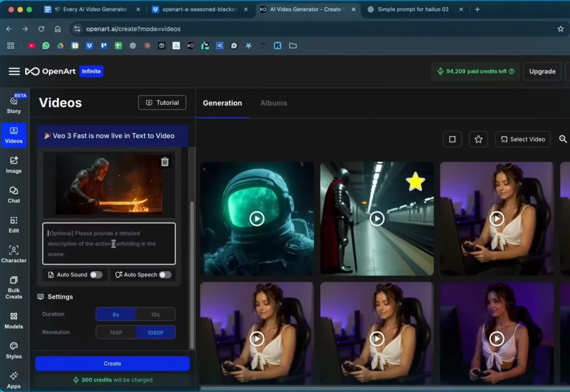Open Bulk Create from sidebar

14,287
